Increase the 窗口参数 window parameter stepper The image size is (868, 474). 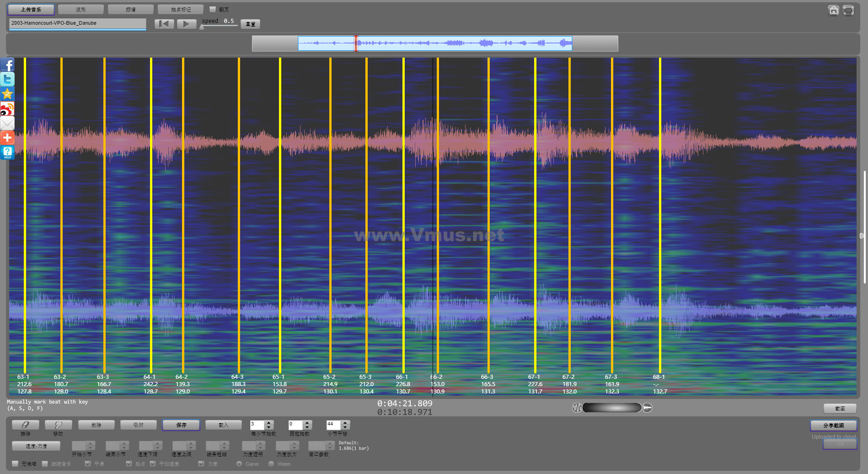(330, 443)
